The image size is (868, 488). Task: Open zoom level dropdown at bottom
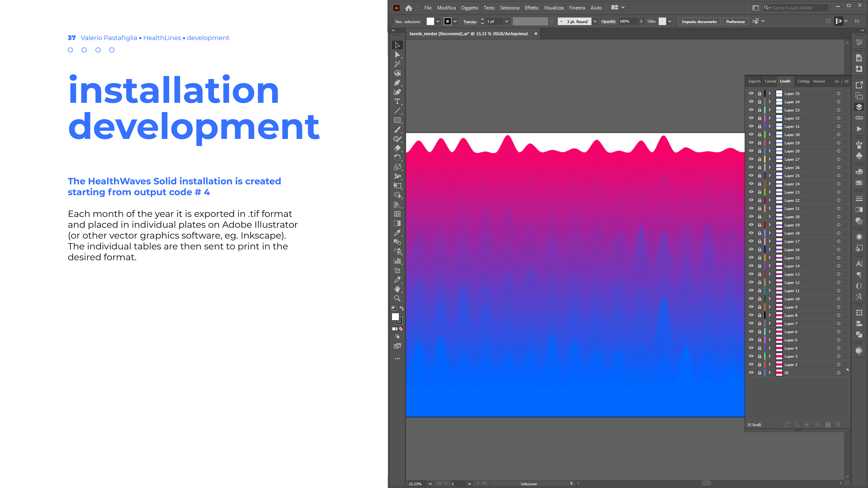pyautogui.click(x=430, y=484)
